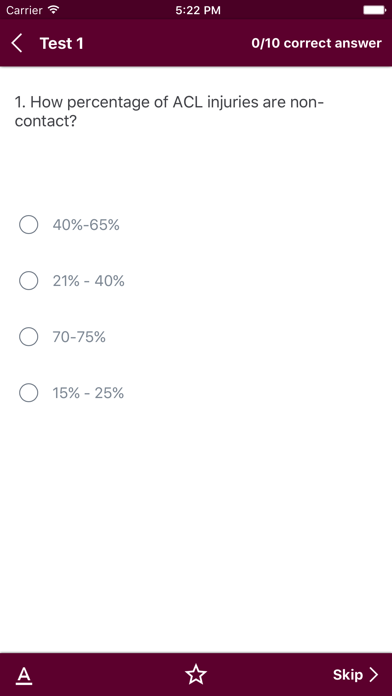Select the 21% - 40% radio button
Screen dimensions: 392x696
coord(28,281)
